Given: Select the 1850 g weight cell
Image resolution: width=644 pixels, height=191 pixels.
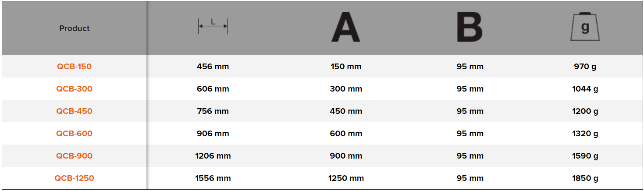Looking at the screenshot, I should coord(585,178).
